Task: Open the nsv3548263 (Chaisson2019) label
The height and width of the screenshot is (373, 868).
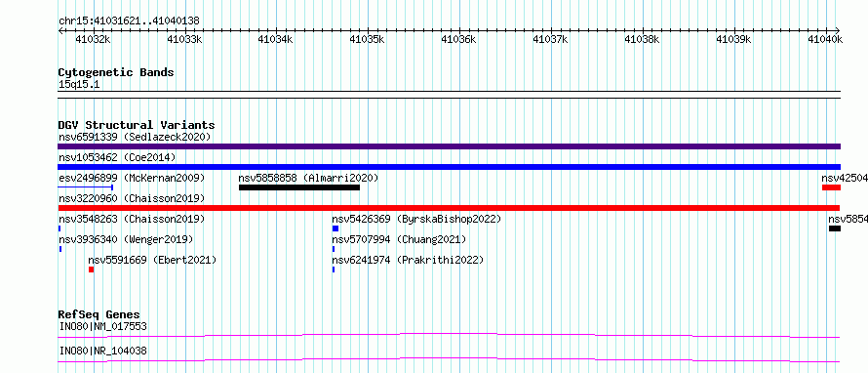Action: 132,219
